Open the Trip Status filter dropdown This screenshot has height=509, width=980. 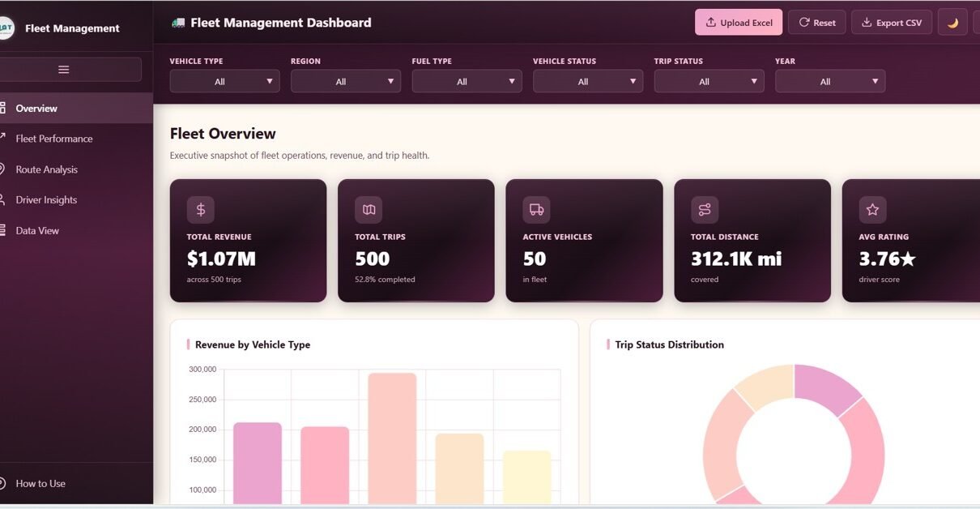coord(709,81)
